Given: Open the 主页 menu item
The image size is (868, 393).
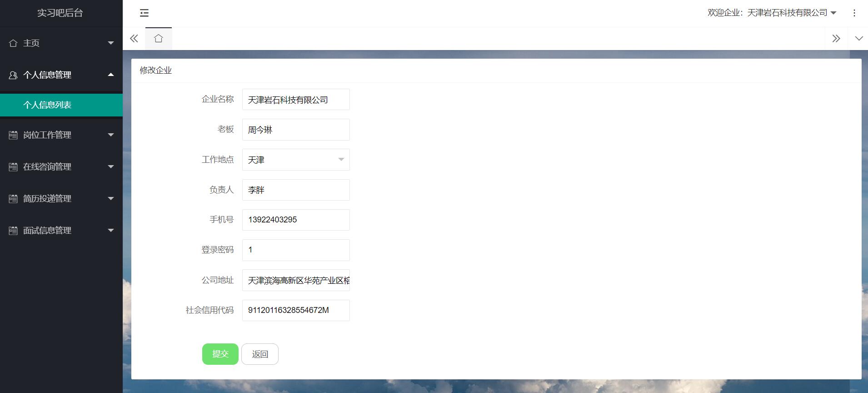Looking at the screenshot, I should pyautogui.click(x=61, y=43).
